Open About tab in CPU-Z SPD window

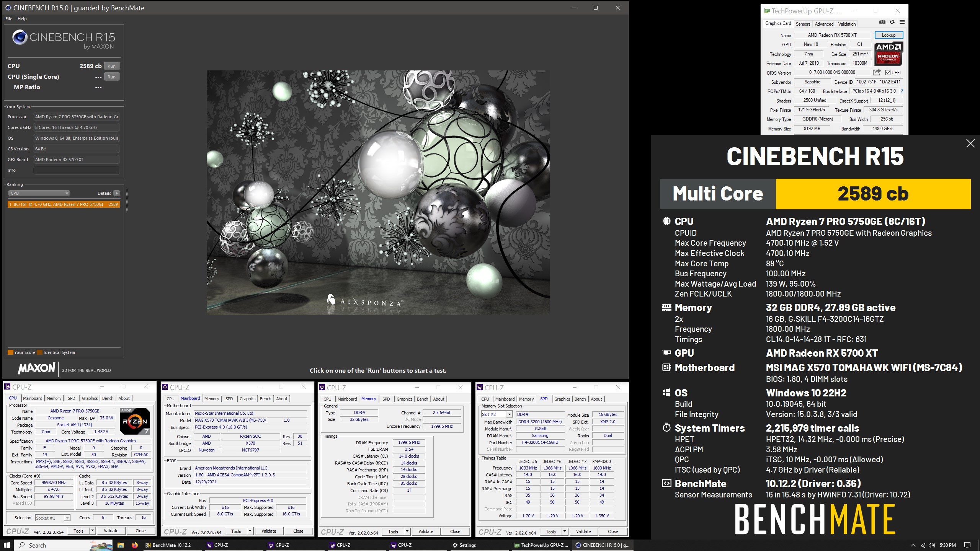(x=596, y=399)
